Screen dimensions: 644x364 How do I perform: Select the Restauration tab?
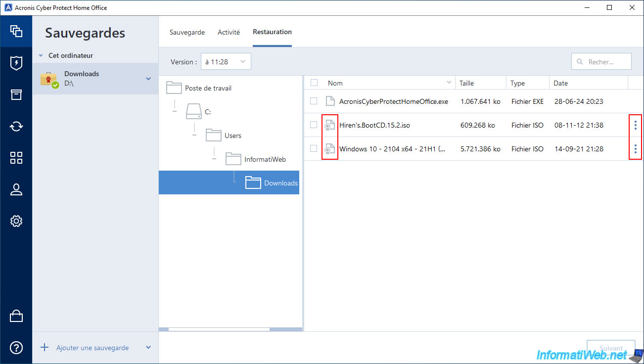[x=272, y=32]
